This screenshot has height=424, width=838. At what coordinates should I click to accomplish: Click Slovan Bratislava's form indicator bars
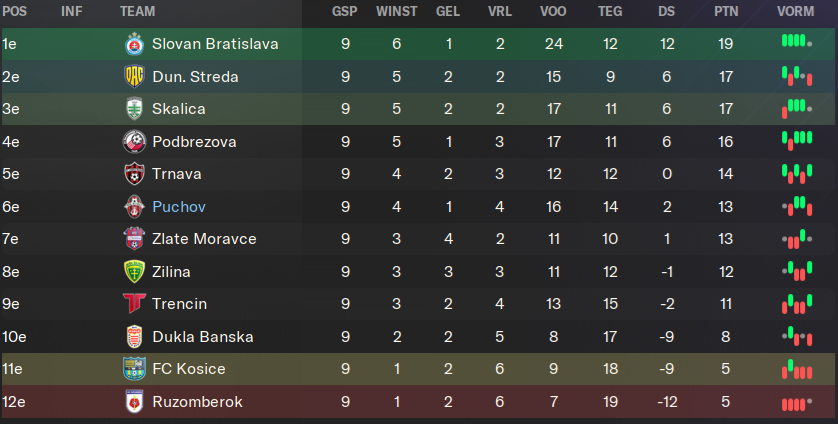coord(797,41)
